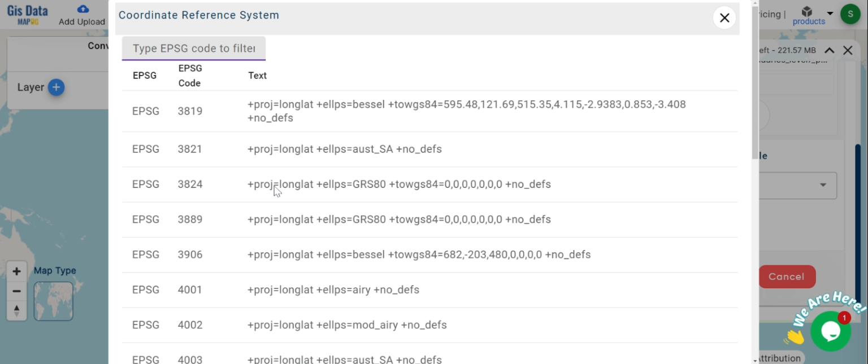Expand the dropdown in the right panel

823,185
